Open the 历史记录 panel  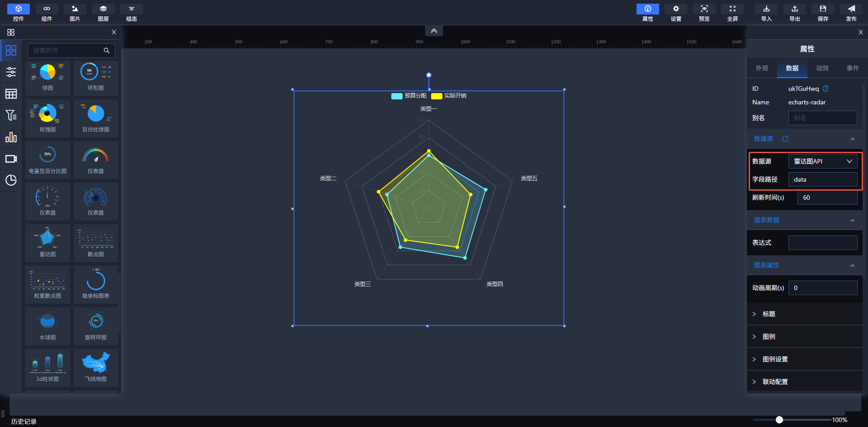click(x=24, y=421)
